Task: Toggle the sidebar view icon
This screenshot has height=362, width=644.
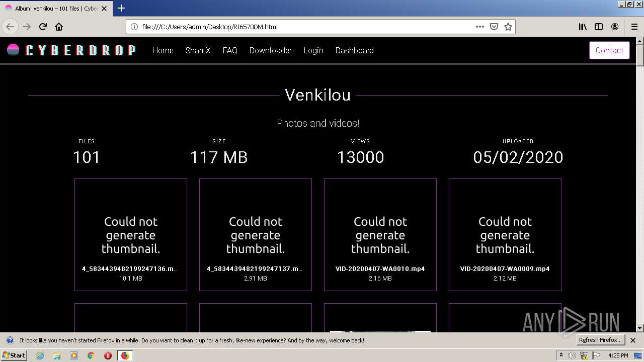Action: [x=599, y=27]
